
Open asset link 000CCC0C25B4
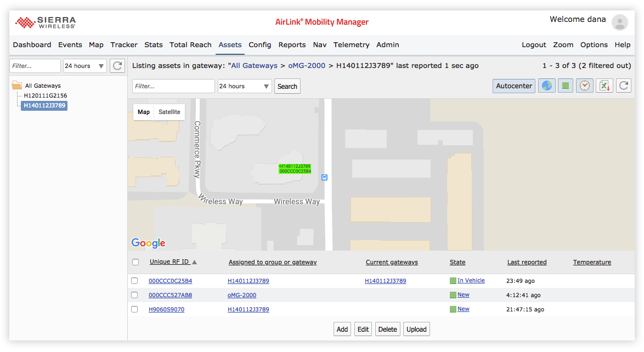click(171, 281)
